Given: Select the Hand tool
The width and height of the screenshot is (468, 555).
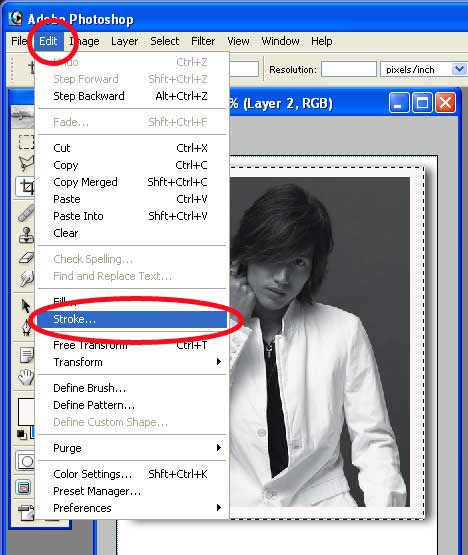Looking at the screenshot, I should pyautogui.click(x=25, y=377).
